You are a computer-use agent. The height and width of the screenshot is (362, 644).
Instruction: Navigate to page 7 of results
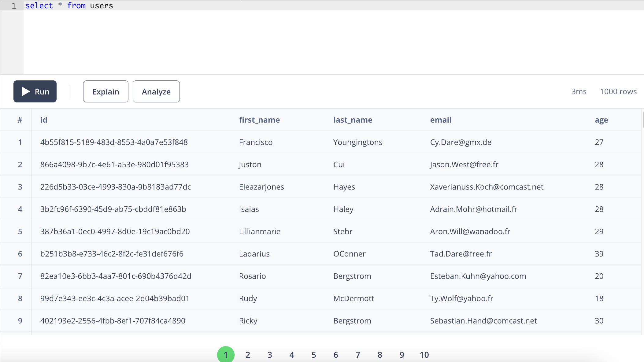(357, 354)
